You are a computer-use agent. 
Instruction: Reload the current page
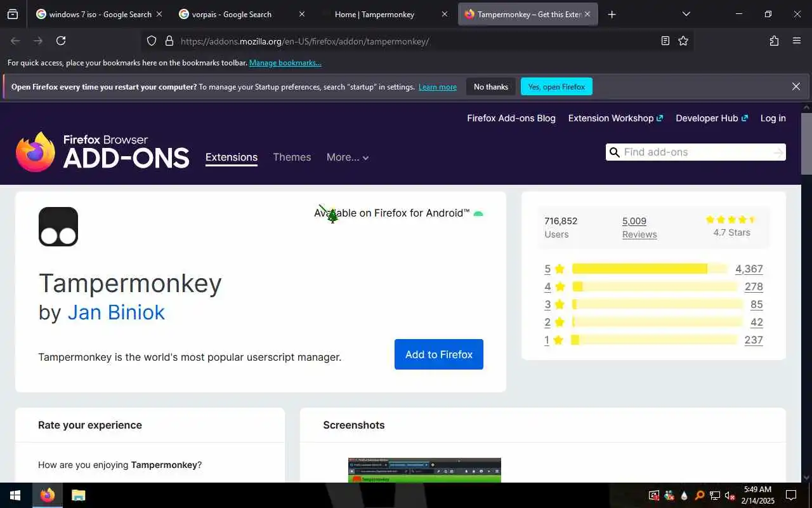pyautogui.click(x=61, y=41)
